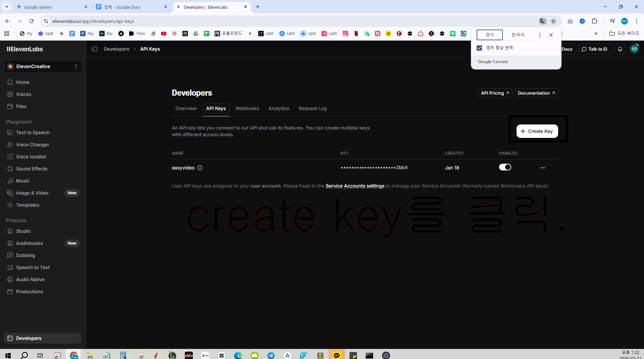Open YouTube bookmark in bookmarks bar
Viewport: 644px width, 359px height.
(164, 34)
